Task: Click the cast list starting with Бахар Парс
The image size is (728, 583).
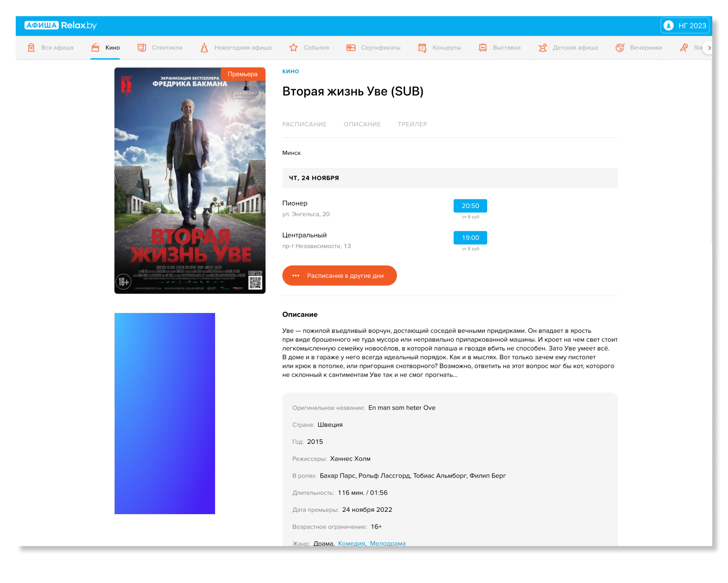Action: (413, 476)
